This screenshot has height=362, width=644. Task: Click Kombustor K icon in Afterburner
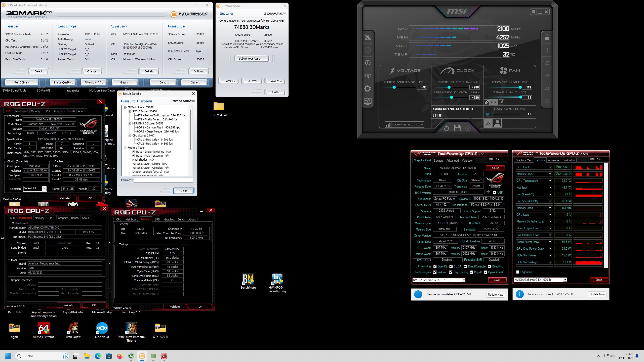(x=368, y=50)
